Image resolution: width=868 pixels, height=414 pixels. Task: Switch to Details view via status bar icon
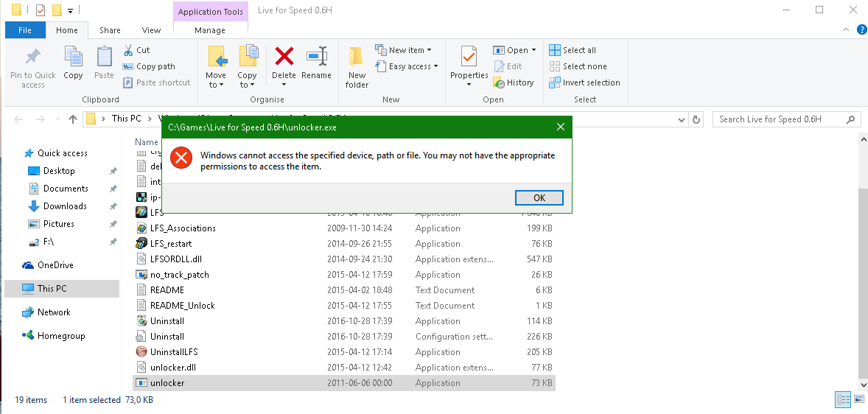coord(843,399)
